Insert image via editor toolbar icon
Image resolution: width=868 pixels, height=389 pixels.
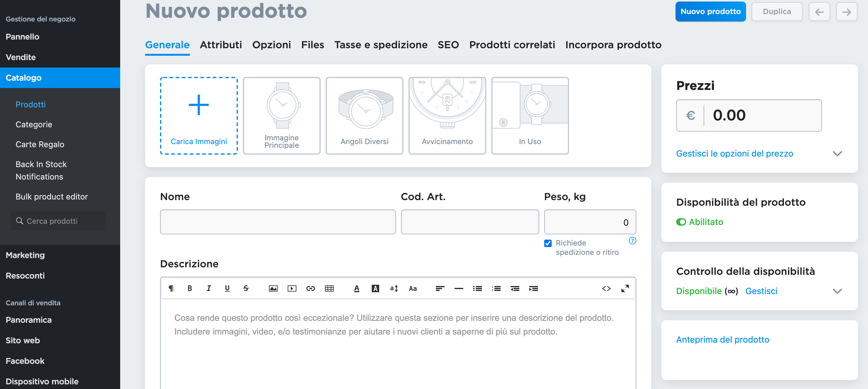[x=273, y=288]
